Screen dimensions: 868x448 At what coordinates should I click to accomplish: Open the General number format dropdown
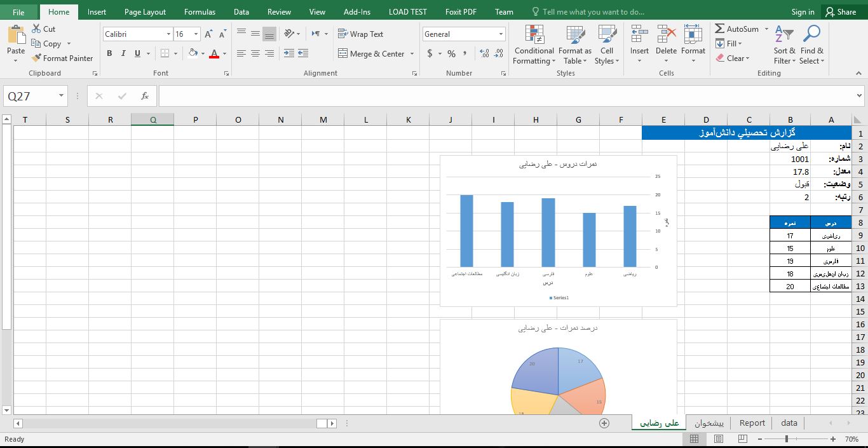tap(501, 34)
